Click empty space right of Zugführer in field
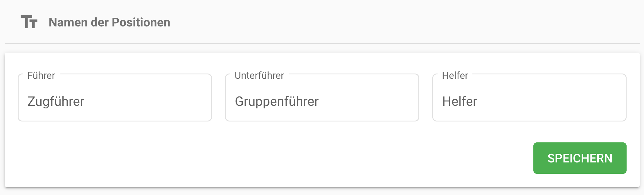Screen dimensions: 644x195 (x=151, y=101)
